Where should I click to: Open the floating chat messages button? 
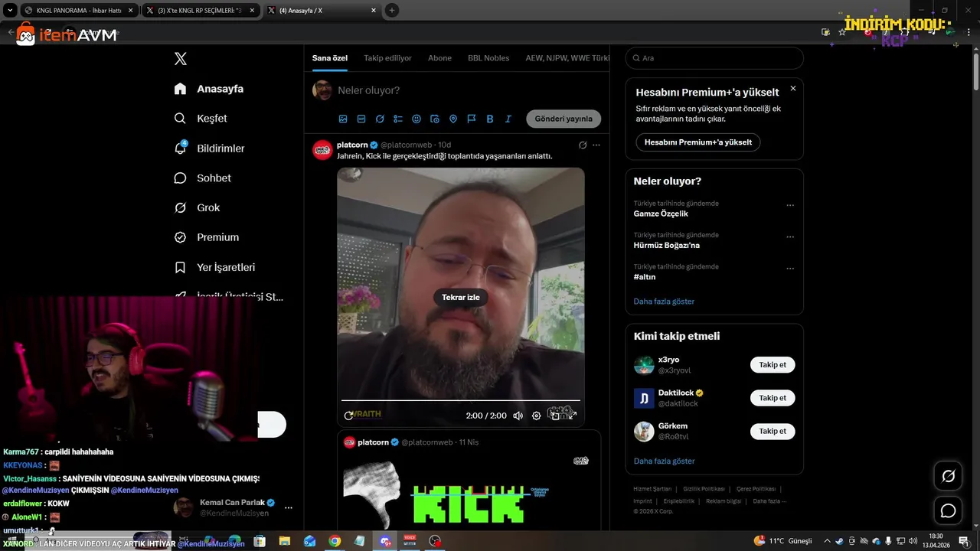click(x=948, y=510)
